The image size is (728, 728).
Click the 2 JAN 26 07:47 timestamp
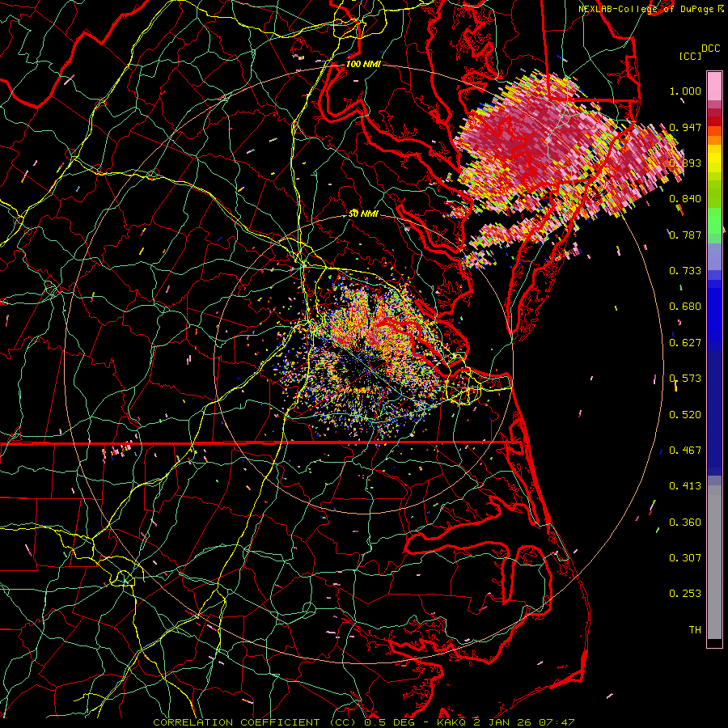click(523, 722)
